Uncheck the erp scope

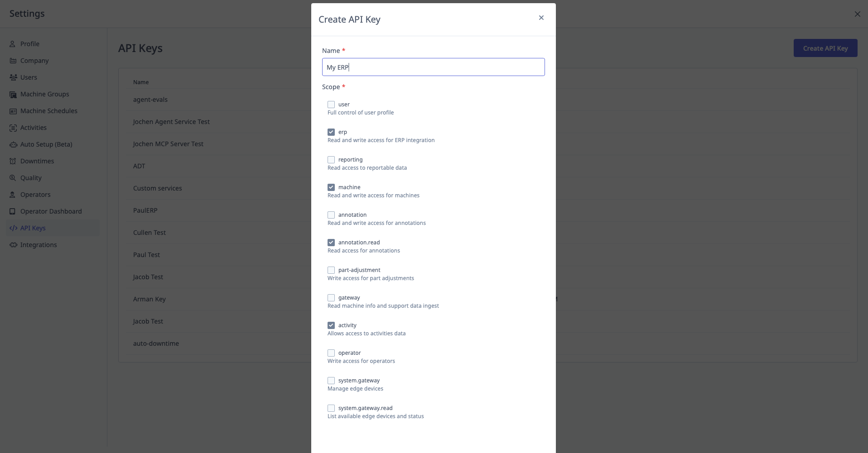[x=331, y=132]
